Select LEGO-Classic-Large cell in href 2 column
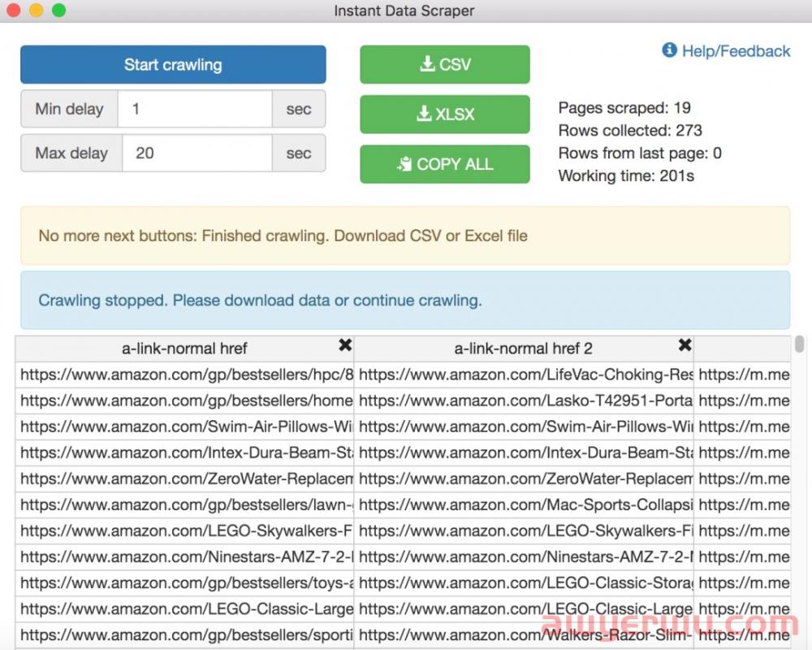Viewport: 812px width, 650px height. click(x=524, y=609)
